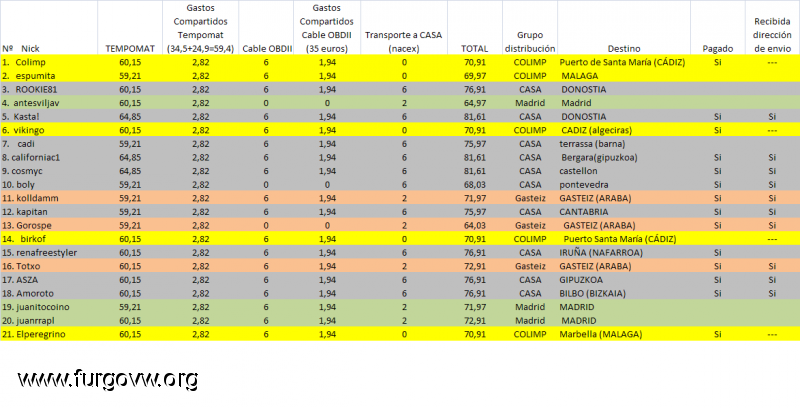Click the 'Destino' column header

624,49
